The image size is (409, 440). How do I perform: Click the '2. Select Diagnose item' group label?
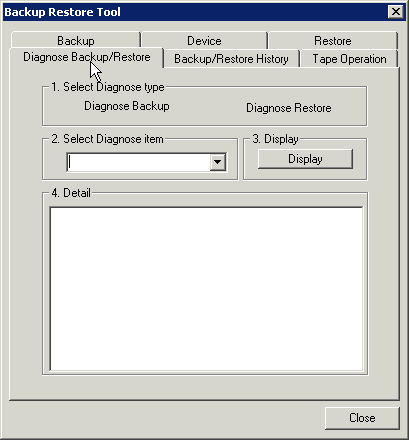(107, 139)
